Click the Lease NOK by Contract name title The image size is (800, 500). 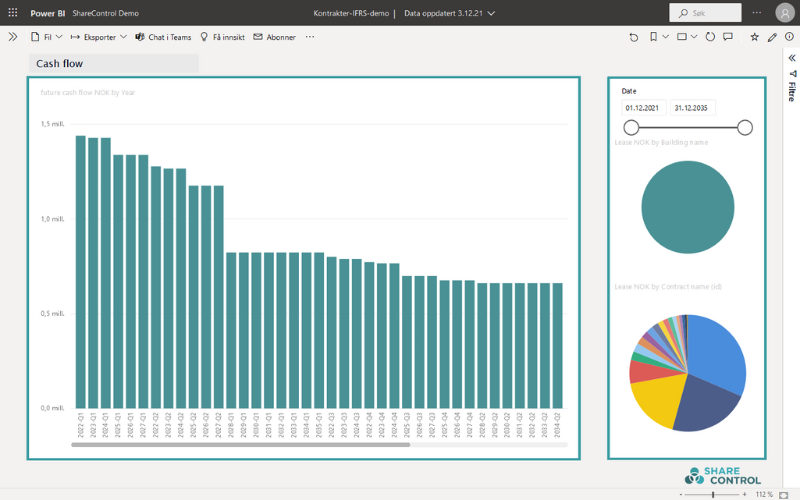point(668,287)
